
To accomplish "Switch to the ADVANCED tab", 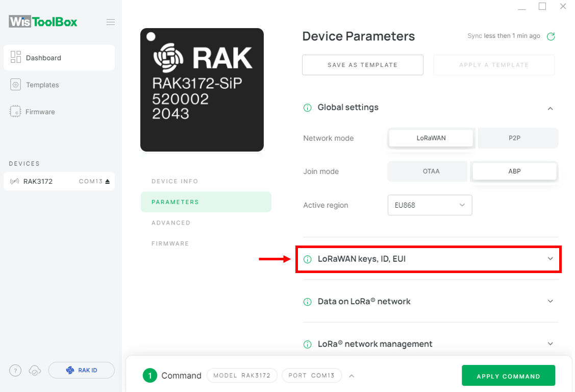I will coord(171,223).
